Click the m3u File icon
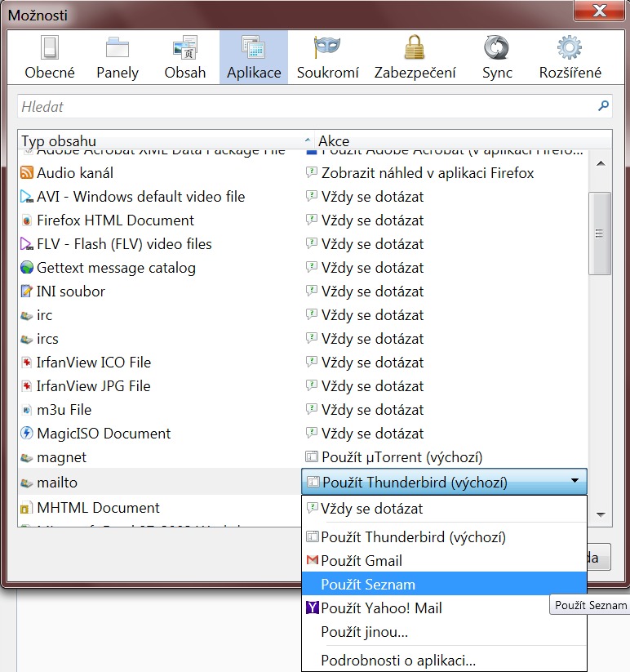Image resolution: width=630 pixels, height=672 pixels. coord(27,410)
